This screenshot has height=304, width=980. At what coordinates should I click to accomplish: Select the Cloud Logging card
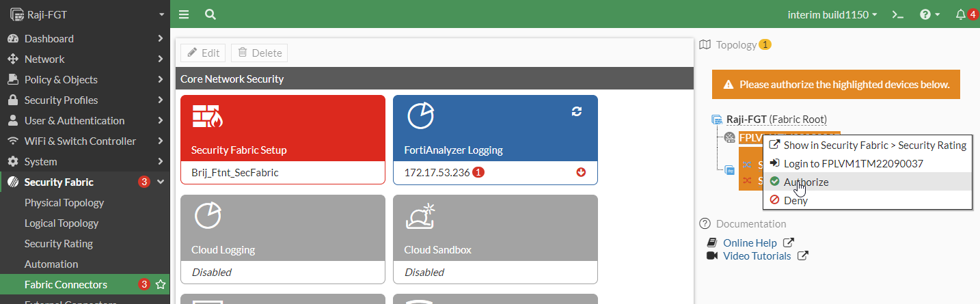283,239
